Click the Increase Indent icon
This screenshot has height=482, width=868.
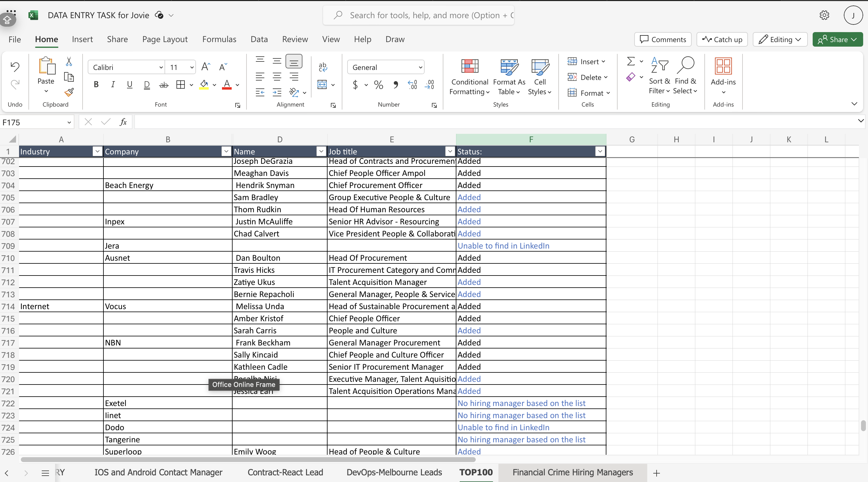tap(277, 92)
